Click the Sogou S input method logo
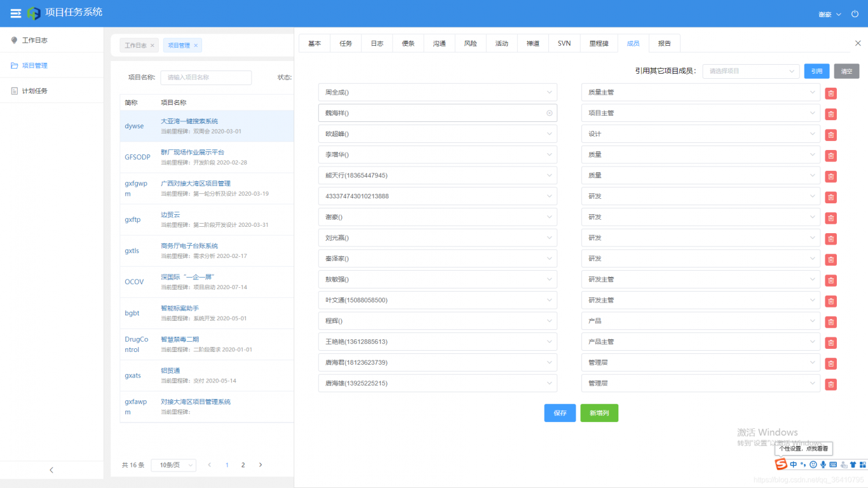The height and width of the screenshot is (488, 868). coord(781,464)
